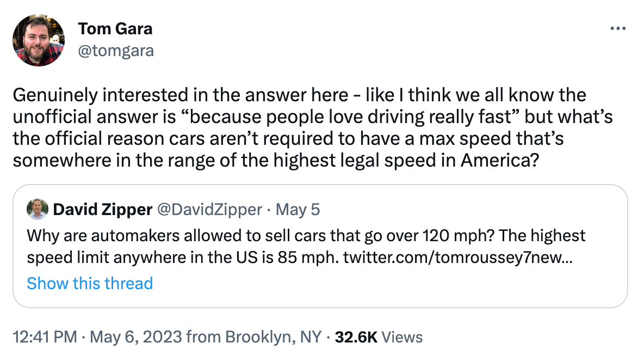Expand Show this thread
The width and height of the screenshot is (644, 355).
pos(90,283)
